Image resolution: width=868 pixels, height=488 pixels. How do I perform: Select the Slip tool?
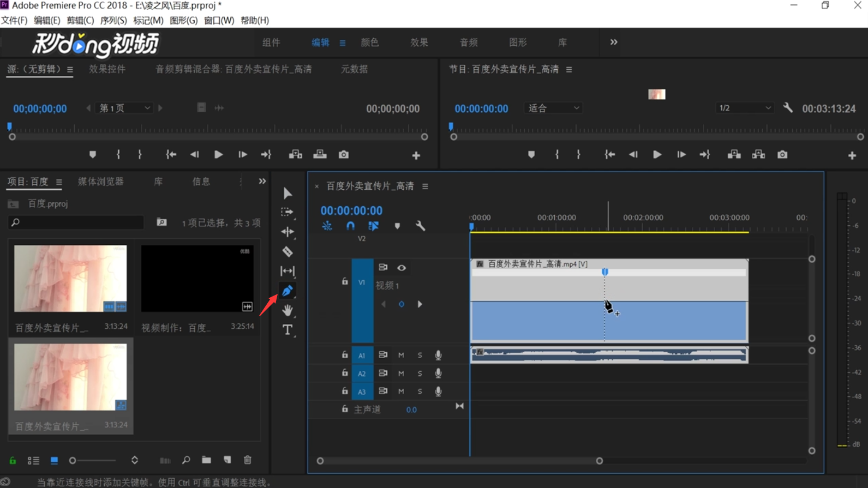(288, 271)
